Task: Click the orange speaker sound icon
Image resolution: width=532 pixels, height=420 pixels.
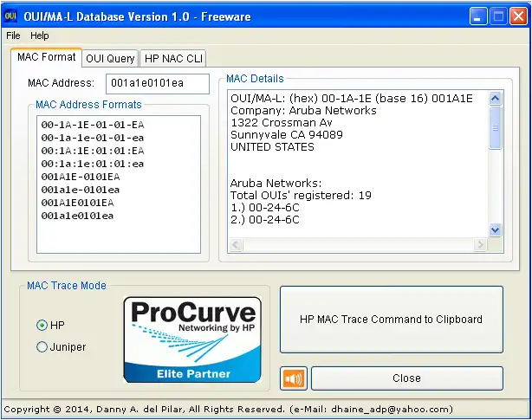Action: [x=294, y=378]
